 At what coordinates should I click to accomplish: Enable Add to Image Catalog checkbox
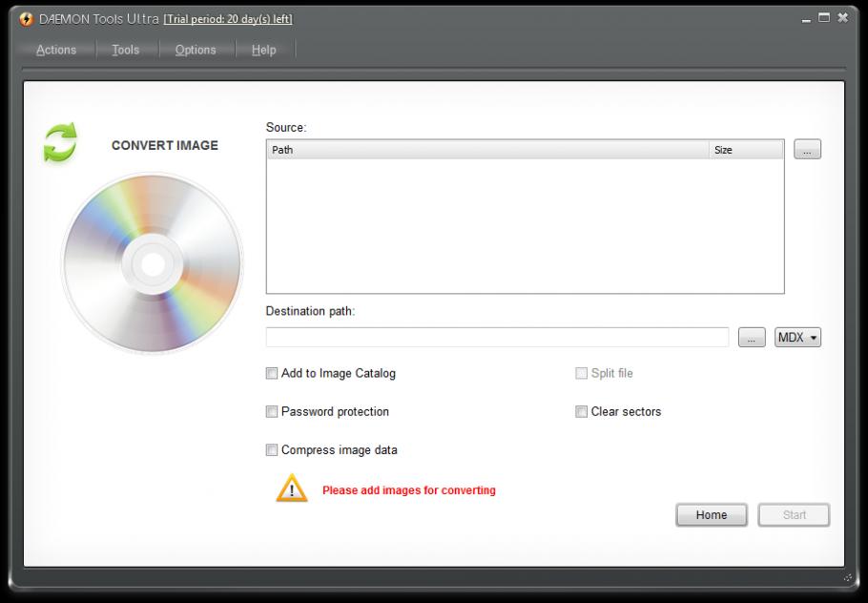pyautogui.click(x=272, y=373)
